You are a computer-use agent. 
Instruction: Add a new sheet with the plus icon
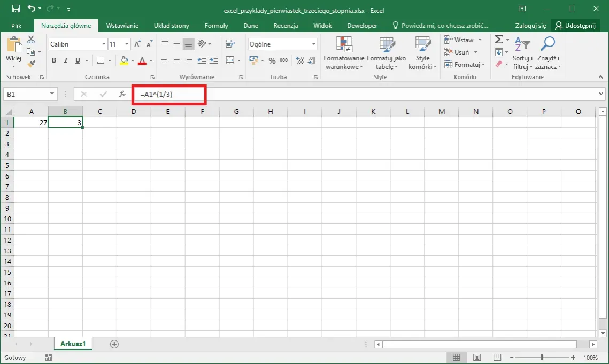pyautogui.click(x=114, y=344)
